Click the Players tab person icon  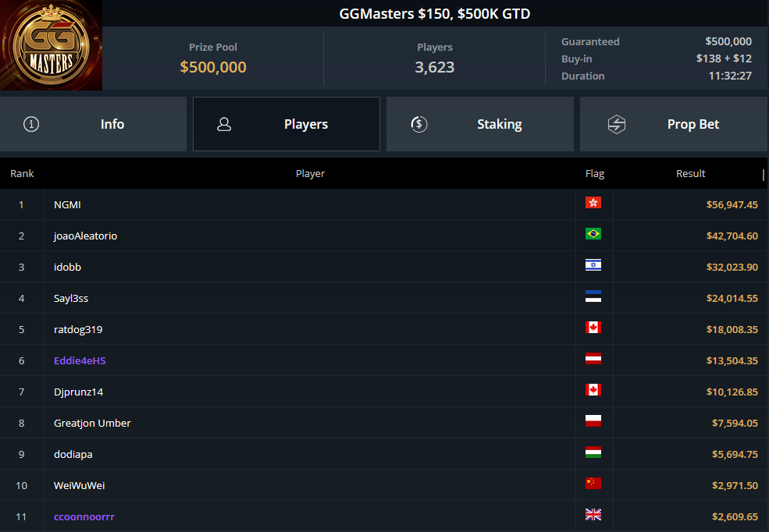[x=224, y=124]
